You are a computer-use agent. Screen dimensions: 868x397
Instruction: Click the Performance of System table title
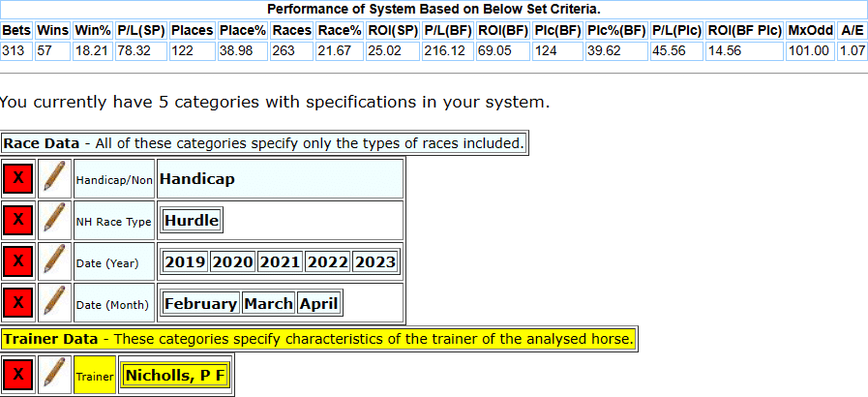point(434,10)
